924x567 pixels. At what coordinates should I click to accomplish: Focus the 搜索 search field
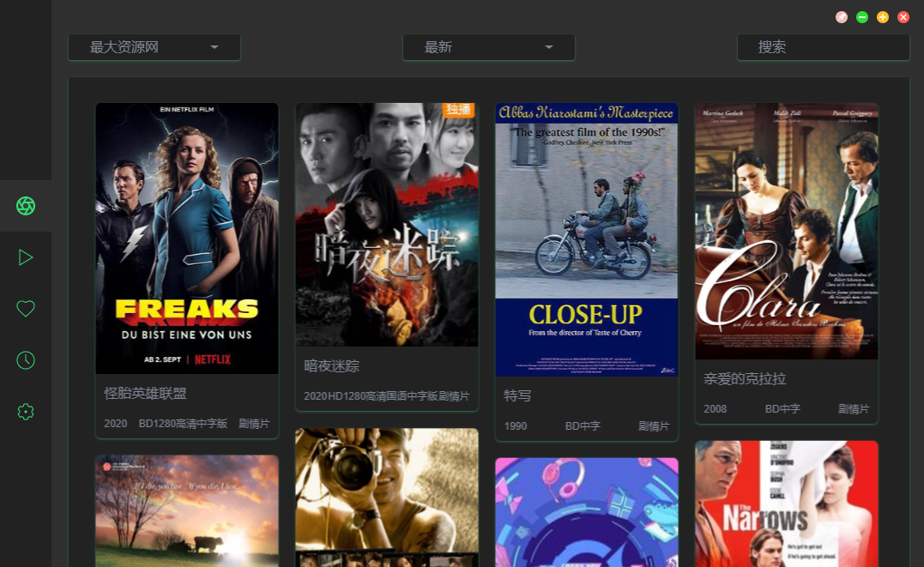[x=824, y=47]
